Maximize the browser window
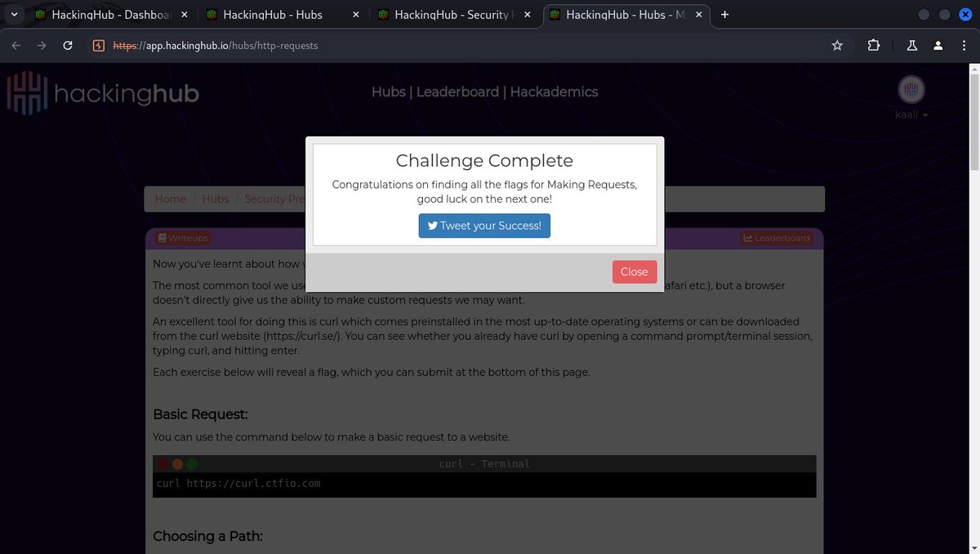The image size is (980, 554). click(x=944, y=15)
